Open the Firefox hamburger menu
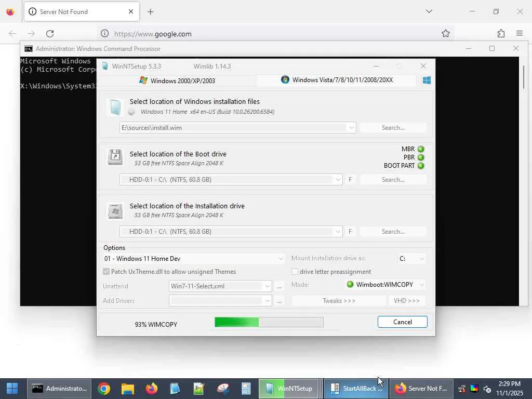The height and width of the screenshot is (399, 532). (x=520, y=33)
